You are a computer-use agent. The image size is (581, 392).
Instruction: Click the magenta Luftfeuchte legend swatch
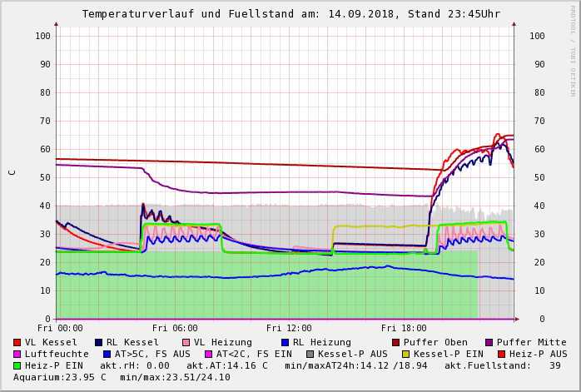[x=17, y=355]
